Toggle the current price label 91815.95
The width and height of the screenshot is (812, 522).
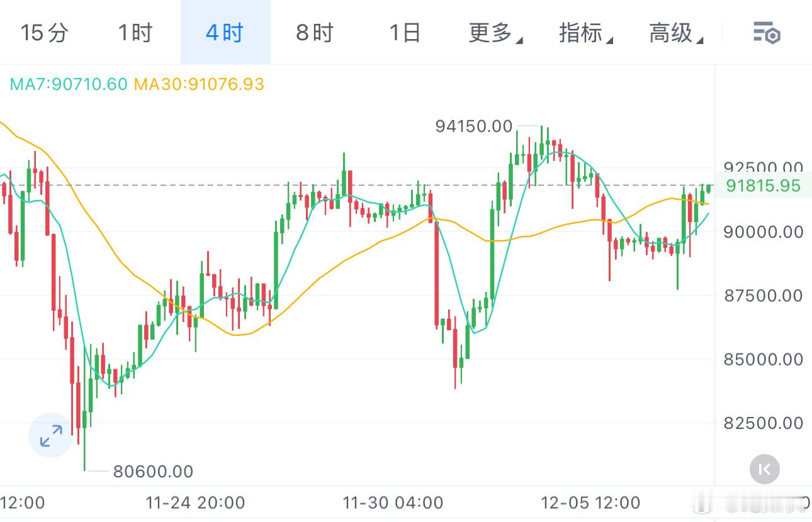(x=764, y=186)
